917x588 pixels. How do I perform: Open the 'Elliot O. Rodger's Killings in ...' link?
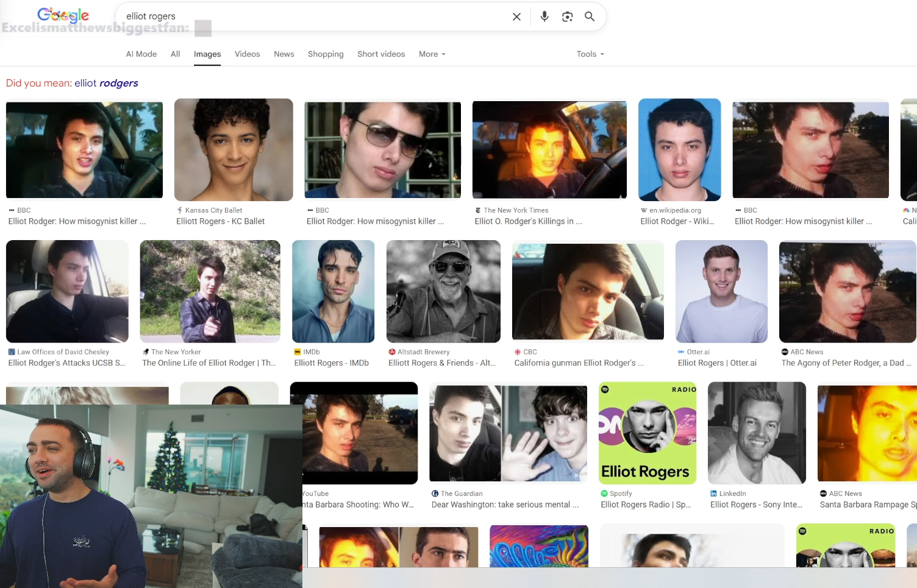(x=529, y=221)
